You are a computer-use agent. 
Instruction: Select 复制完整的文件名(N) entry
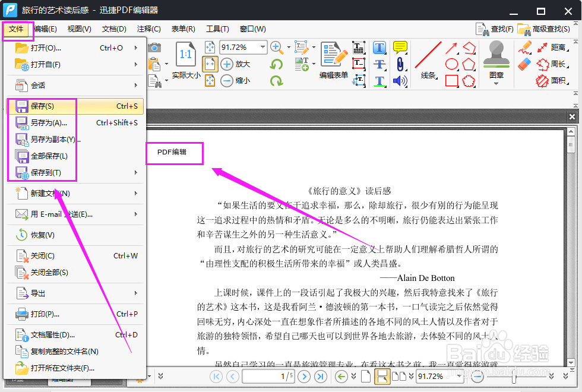click(75, 352)
